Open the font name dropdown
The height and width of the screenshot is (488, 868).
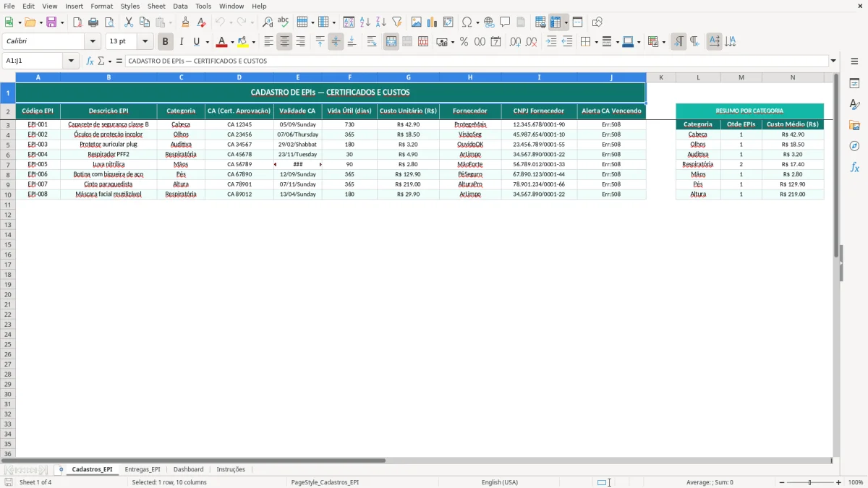coord(92,41)
